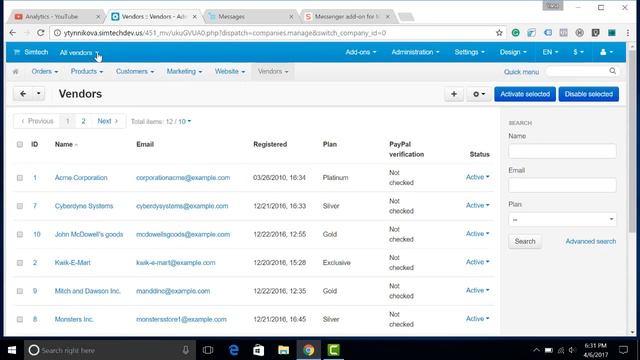The height and width of the screenshot is (360, 640).
Task: Open the Design menu
Action: pyautogui.click(x=513, y=52)
